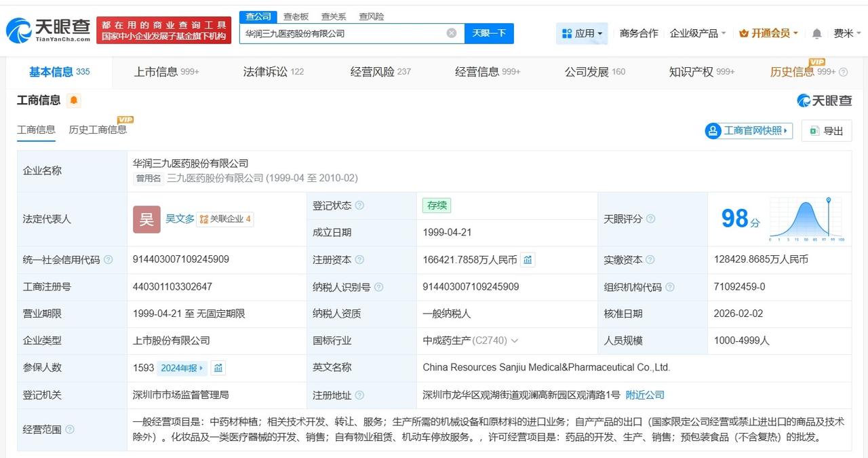Select the 工商信息 sub-tab
The height and width of the screenshot is (458, 868).
tap(36, 130)
